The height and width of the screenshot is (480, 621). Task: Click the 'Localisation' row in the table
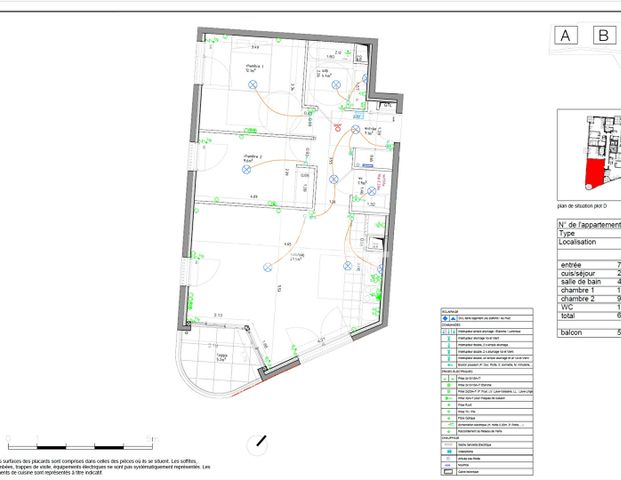click(589, 242)
